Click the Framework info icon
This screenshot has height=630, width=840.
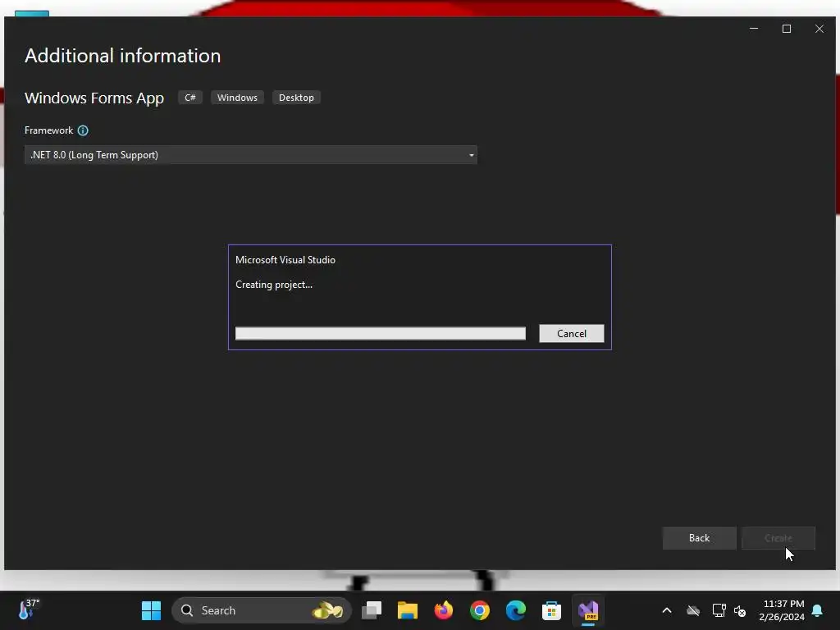point(83,130)
